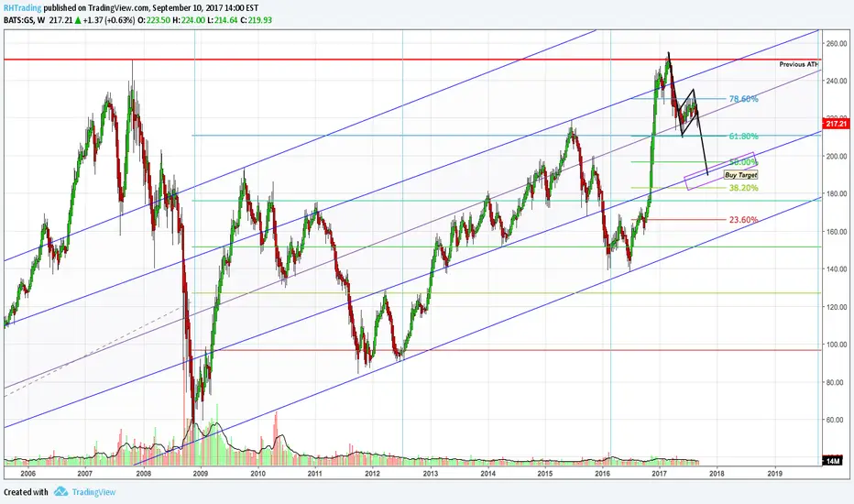This screenshot has width=854, height=504.
Task: Click the 120.00 price axis label
Action: pos(836,307)
